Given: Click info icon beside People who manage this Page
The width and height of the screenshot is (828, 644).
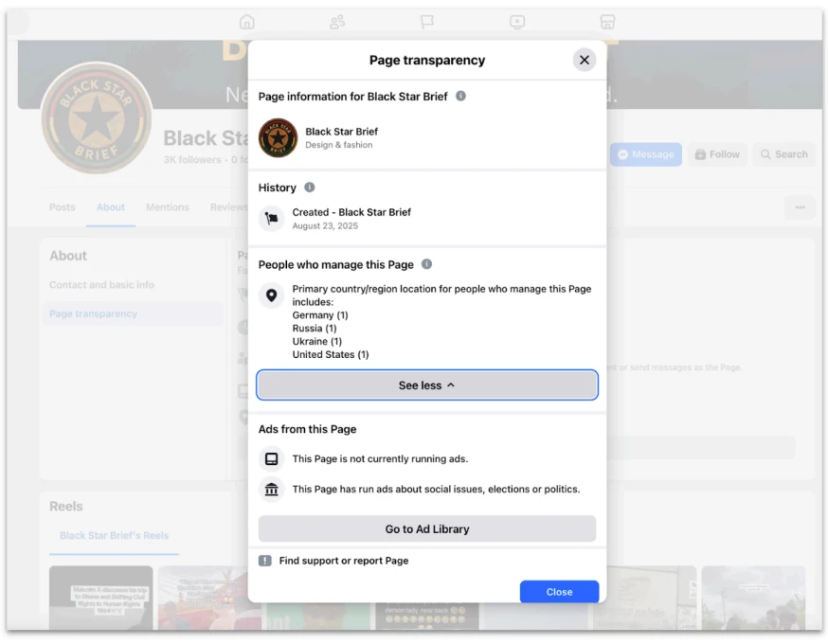Looking at the screenshot, I should pyautogui.click(x=426, y=264).
